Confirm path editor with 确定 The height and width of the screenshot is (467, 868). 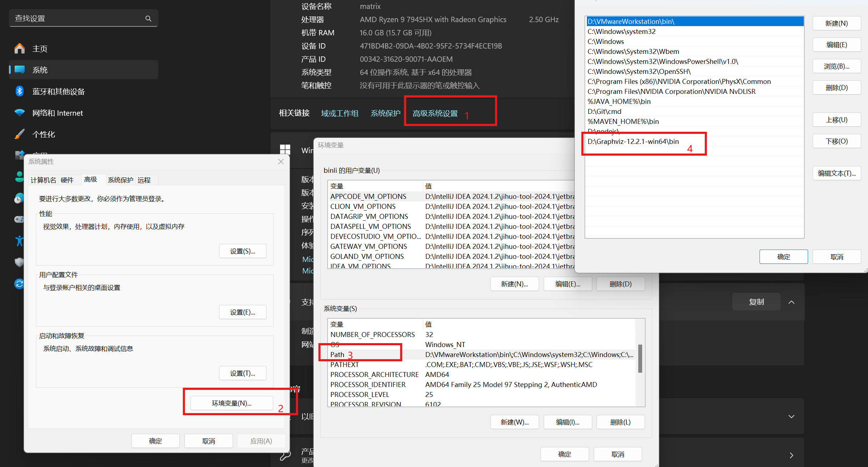783,257
